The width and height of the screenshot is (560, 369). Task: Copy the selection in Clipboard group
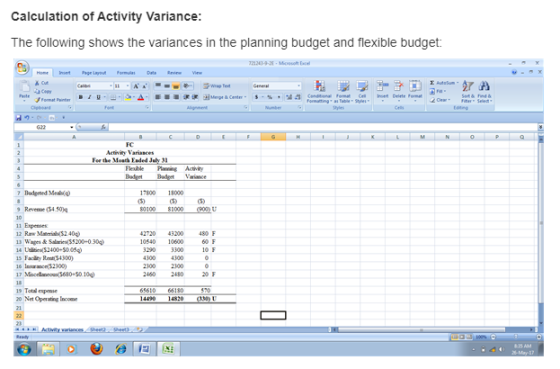point(43,91)
